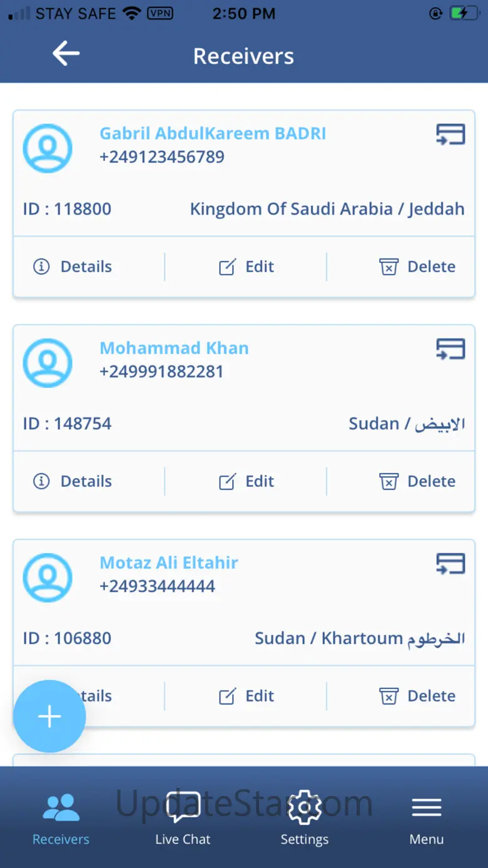
Task: Tap Mohammad Khan's profile avatar
Action: point(48,363)
